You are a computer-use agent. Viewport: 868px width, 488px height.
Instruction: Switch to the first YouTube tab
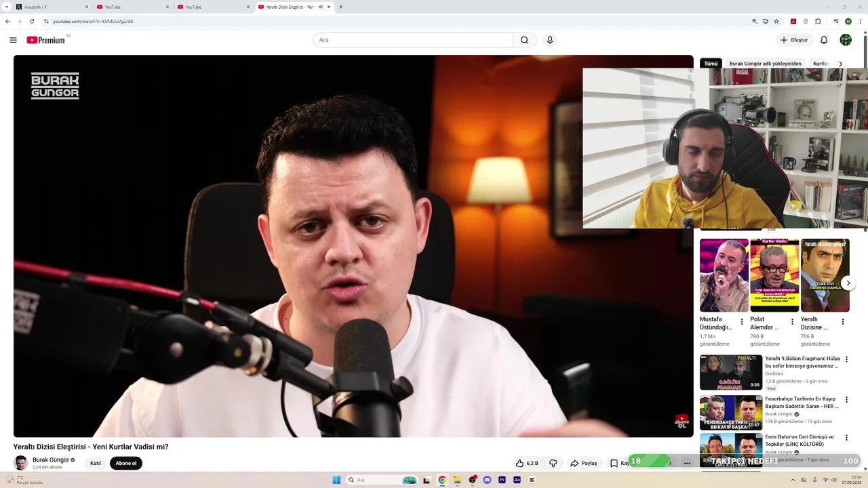pyautogui.click(x=132, y=7)
